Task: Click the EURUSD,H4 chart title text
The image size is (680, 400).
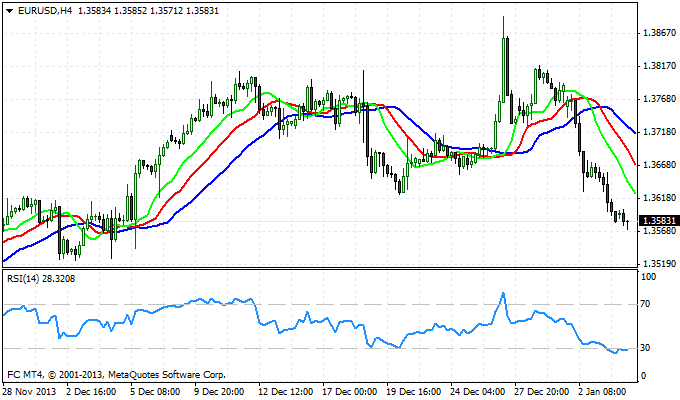Action: pos(45,11)
